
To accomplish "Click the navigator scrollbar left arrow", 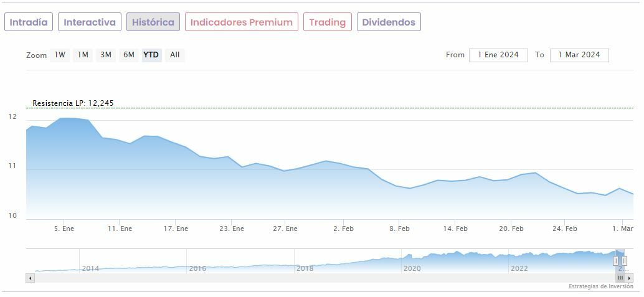I will [30, 278].
